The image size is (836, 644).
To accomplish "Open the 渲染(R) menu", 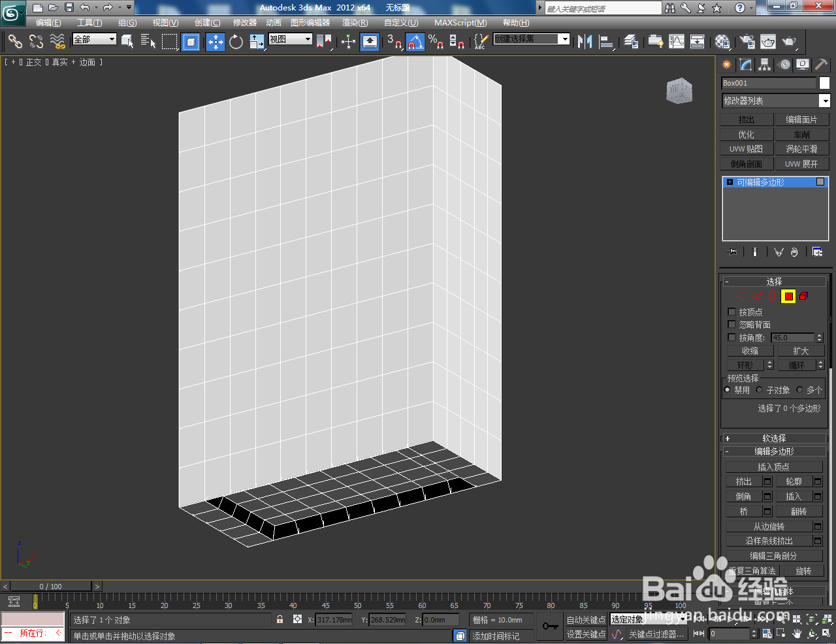I will click(355, 23).
